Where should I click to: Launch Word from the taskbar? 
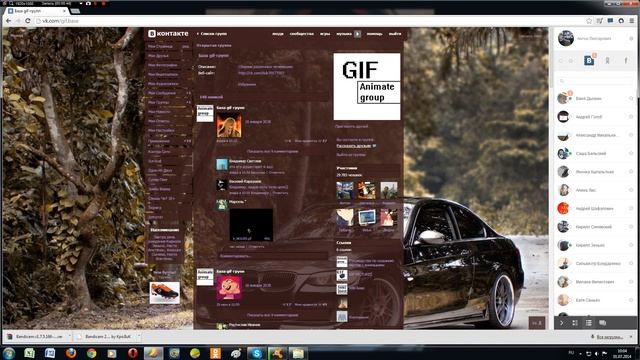pos(50,353)
